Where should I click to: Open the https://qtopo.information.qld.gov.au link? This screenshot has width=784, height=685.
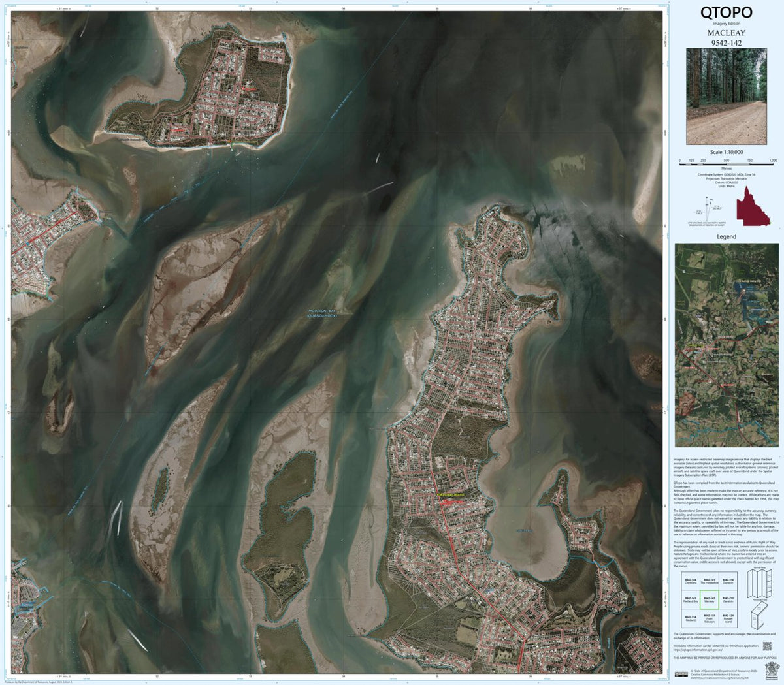(698, 649)
